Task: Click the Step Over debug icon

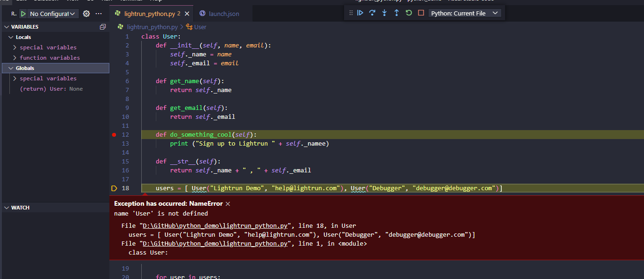Action: [372, 13]
